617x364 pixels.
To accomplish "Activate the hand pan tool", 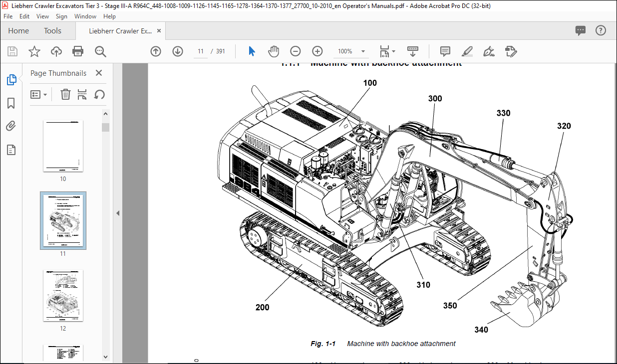I will click(274, 51).
